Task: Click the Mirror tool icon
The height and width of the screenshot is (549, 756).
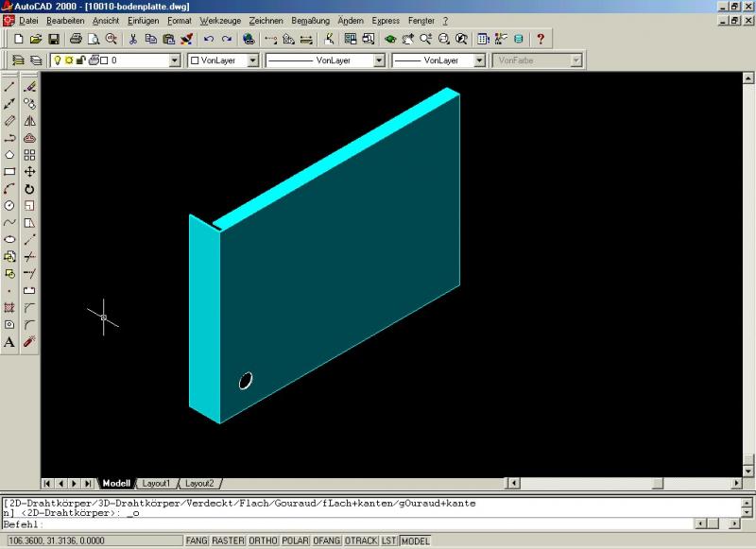Action: coord(30,120)
